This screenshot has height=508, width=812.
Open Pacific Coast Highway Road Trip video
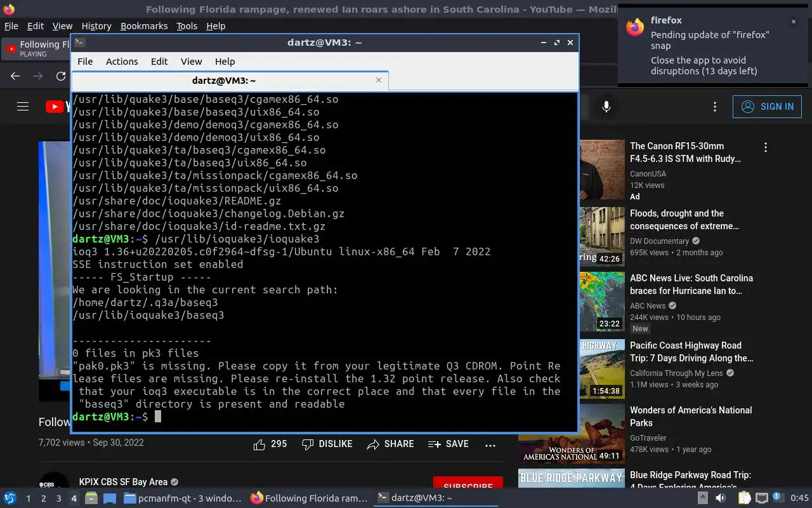click(x=691, y=352)
